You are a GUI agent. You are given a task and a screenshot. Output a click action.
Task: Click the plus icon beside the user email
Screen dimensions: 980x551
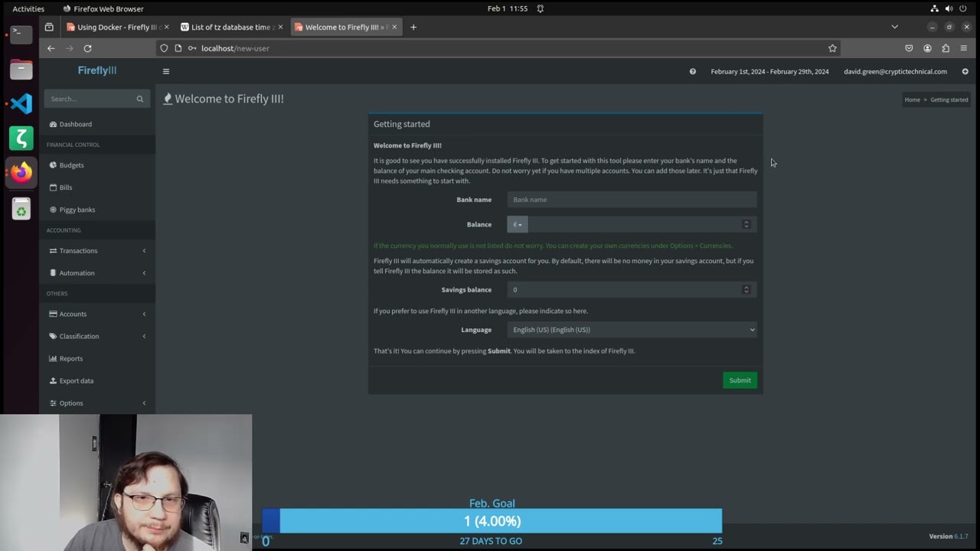coord(965,71)
